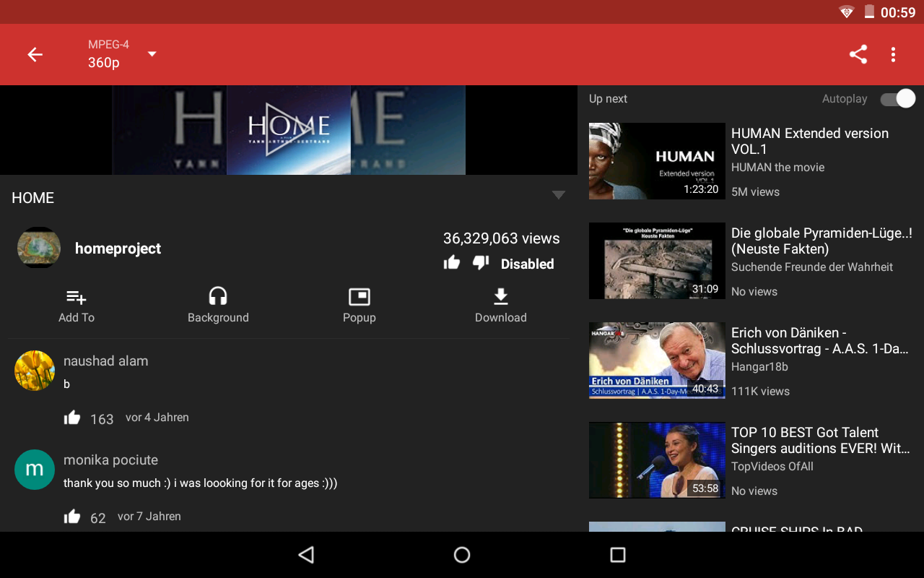The image size is (924, 578).
Task: Tap the Wi-Fi status icon
Action: coord(846,12)
